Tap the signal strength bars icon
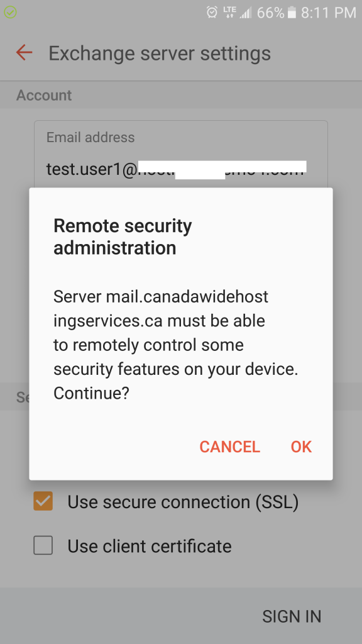Image resolution: width=362 pixels, height=644 pixels. 246,13
